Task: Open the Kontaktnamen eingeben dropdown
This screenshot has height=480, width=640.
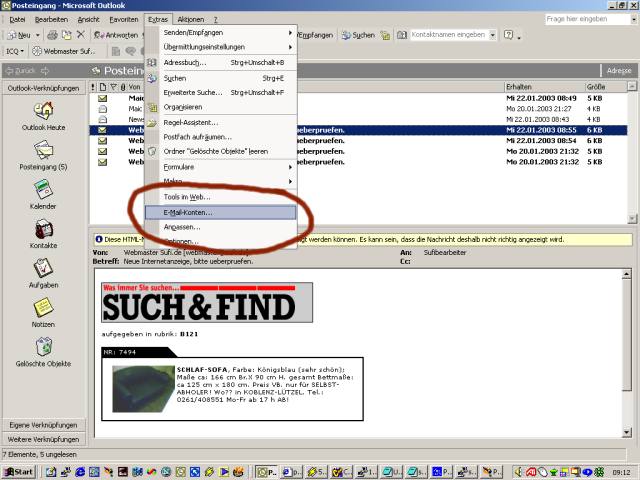Action: click(493, 35)
